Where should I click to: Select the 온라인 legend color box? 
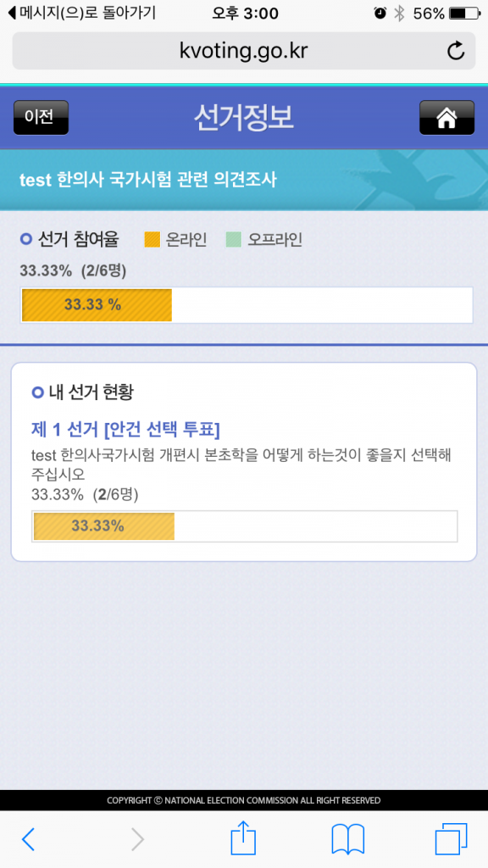(x=152, y=240)
